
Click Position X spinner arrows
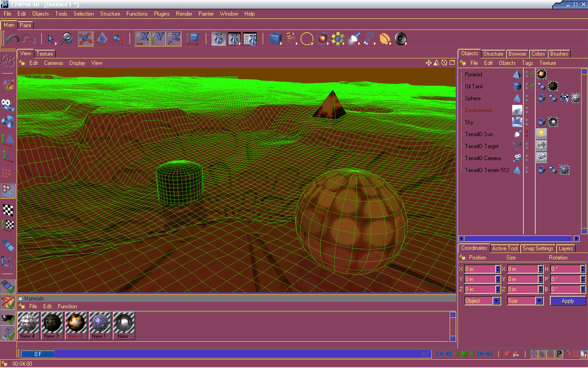point(498,269)
